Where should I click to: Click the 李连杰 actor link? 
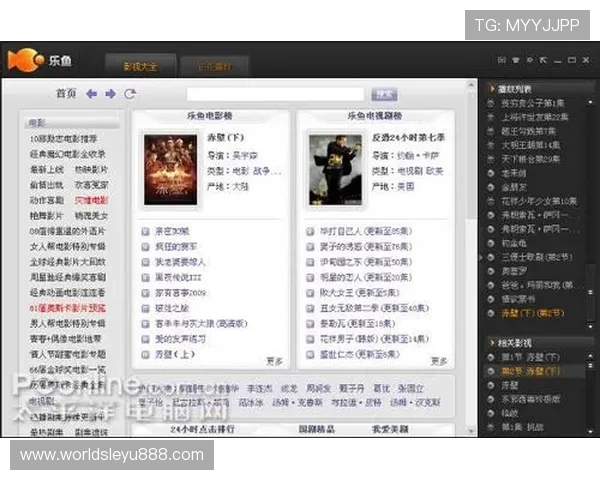click(x=260, y=389)
